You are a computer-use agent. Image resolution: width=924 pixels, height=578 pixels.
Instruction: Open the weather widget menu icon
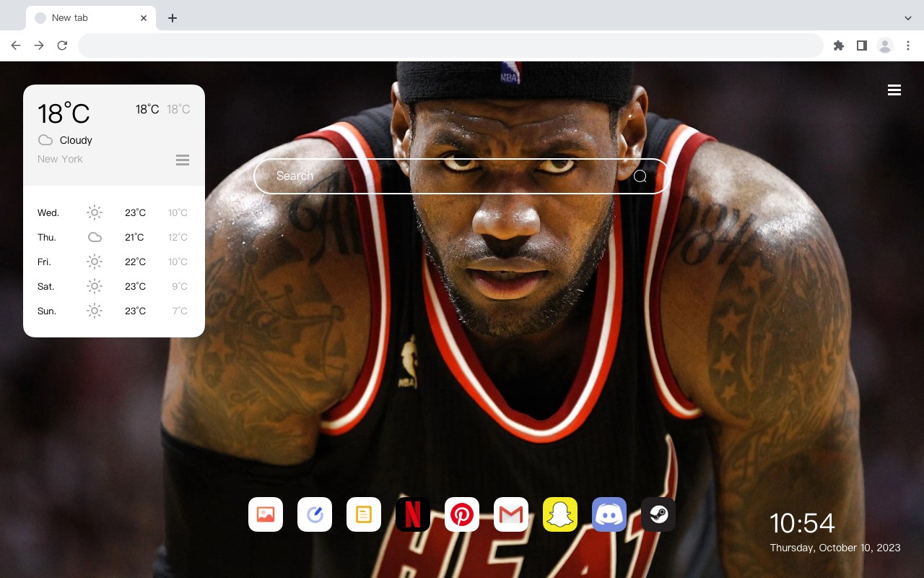coord(183,160)
